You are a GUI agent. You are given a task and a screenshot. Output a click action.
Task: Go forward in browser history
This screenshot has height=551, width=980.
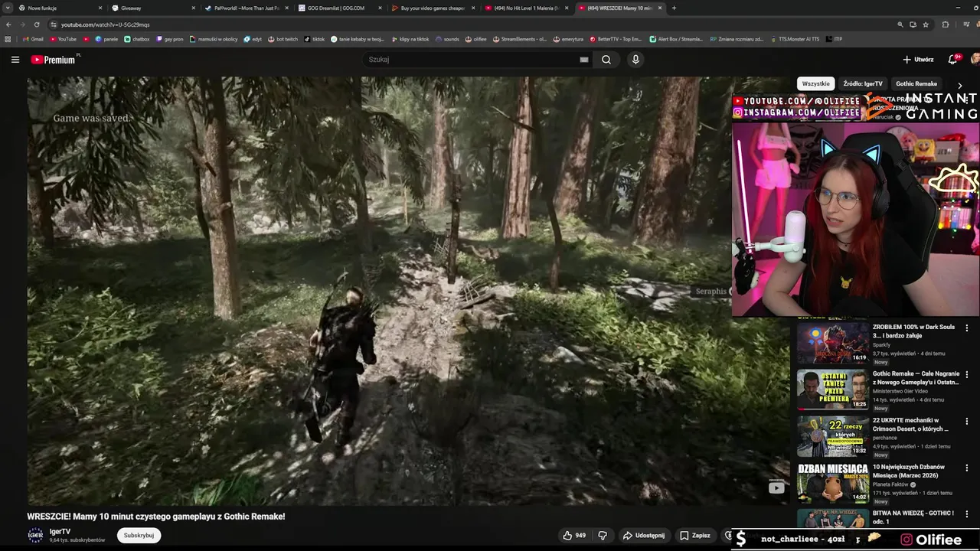pyautogui.click(x=22, y=24)
